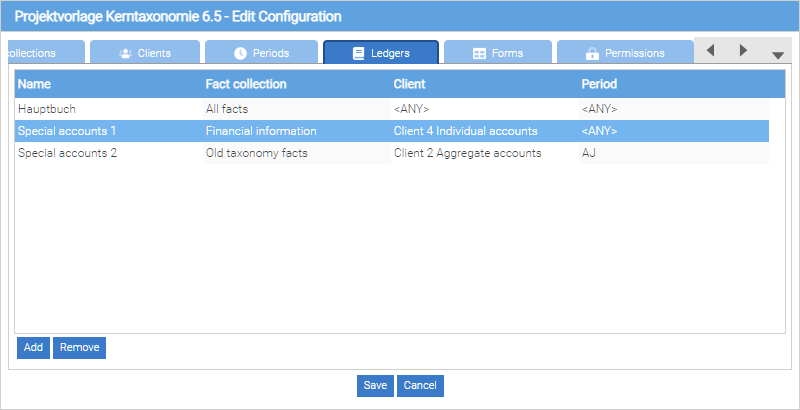Save the configuration

pyautogui.click(x=375, y=386)
